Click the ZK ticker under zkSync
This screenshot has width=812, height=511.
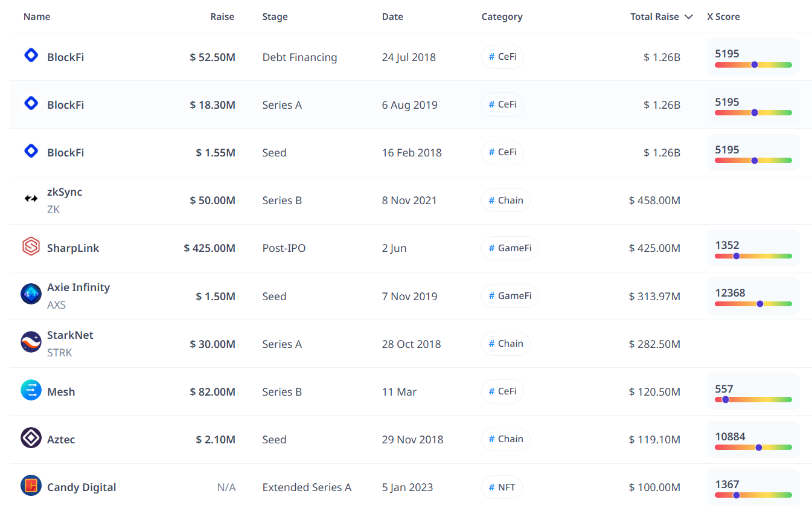(54, 210)
